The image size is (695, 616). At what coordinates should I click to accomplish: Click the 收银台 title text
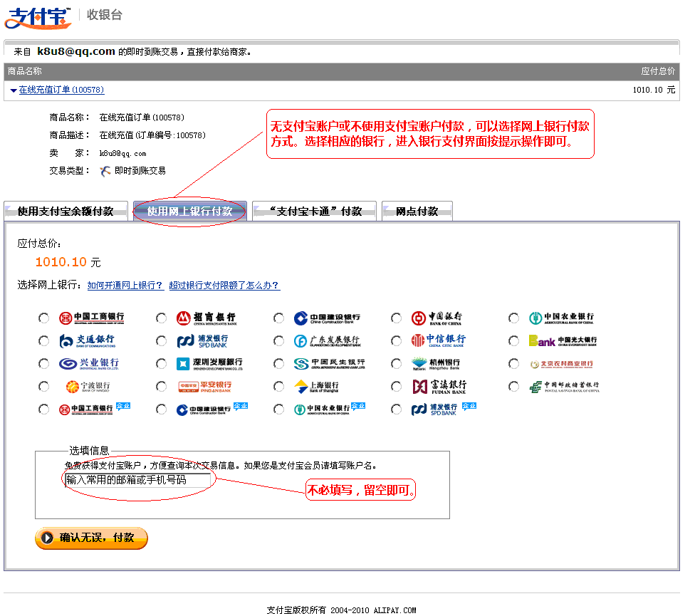[x=105, y=15]
